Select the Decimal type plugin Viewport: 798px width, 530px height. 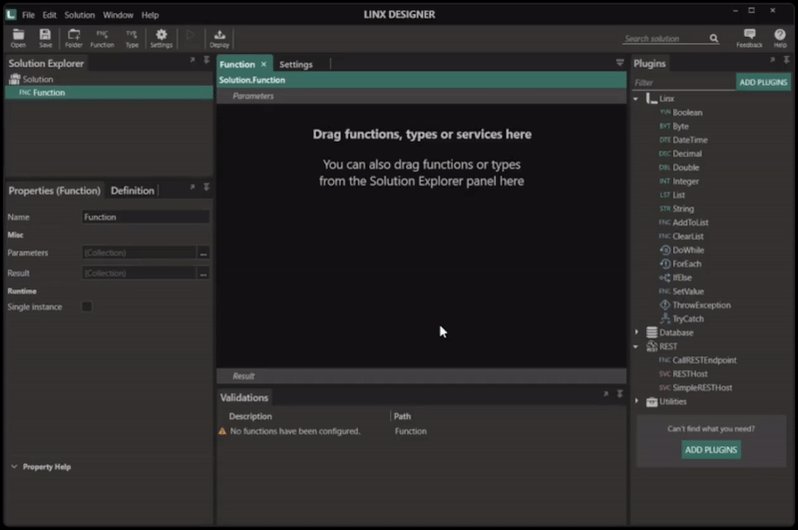680,154
